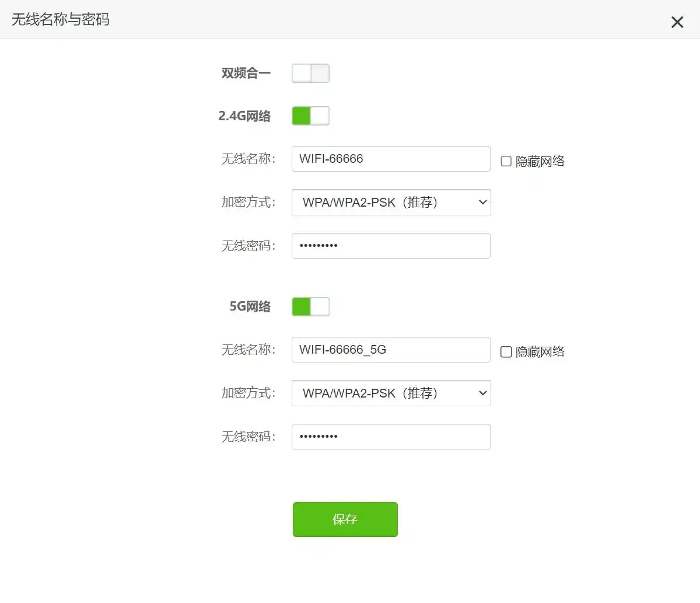Screen dimensions: 700x603
Task: Focus the WIFI-66666_5G name input
Action: [x=391, y=350]
